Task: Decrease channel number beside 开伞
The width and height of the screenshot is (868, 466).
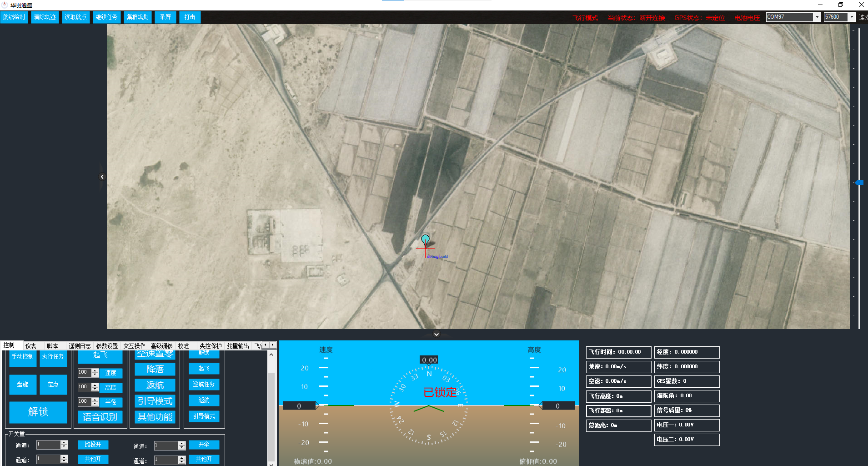Action: coord(182,447)
